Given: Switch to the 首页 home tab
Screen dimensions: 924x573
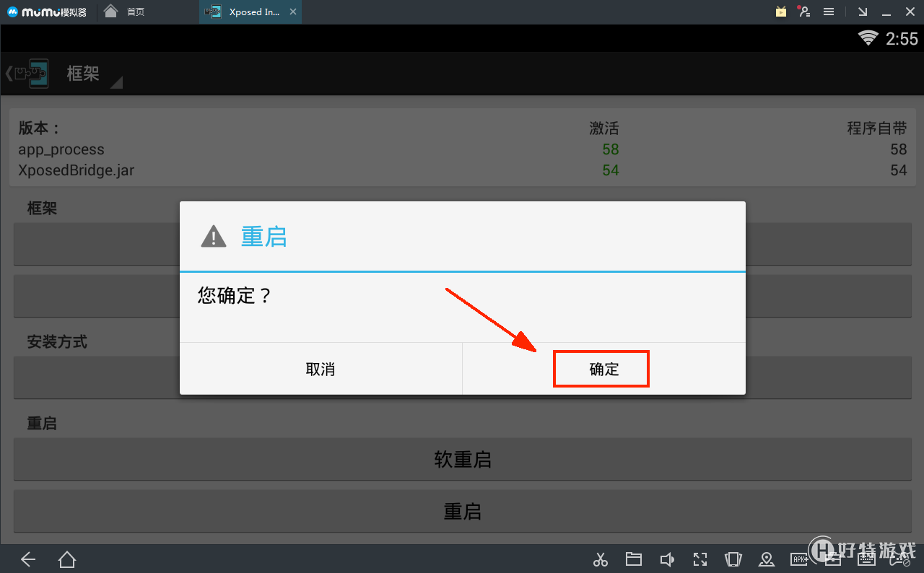Looking at the screenshot, I should coord(124,12).
